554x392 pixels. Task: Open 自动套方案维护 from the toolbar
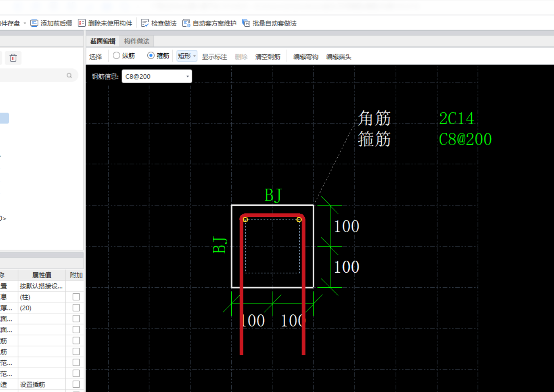point(209,23)
